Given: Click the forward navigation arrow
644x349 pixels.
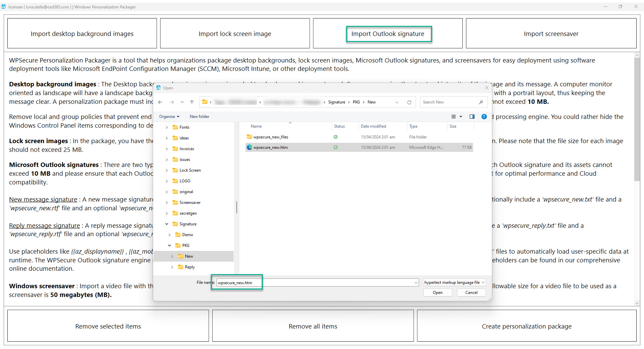Looking at the screenshot, I should pos(172,102).
